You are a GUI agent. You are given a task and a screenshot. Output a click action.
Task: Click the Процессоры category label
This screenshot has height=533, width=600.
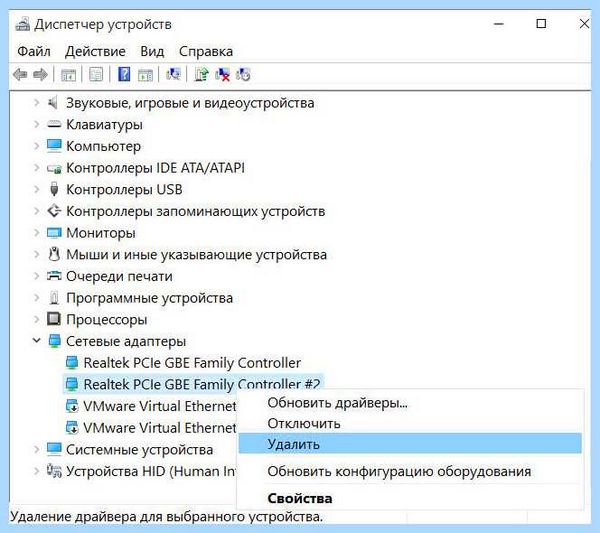[x=106, y=319]
